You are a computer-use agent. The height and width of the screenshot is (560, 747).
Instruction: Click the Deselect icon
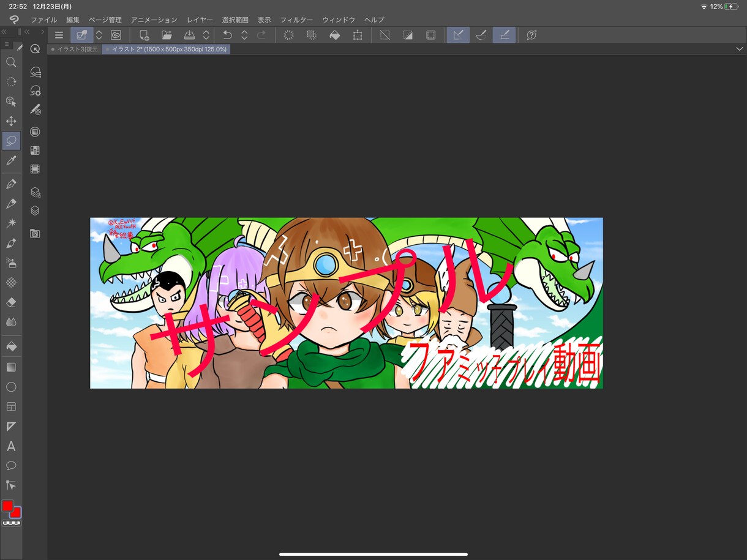tap(385, 35)
